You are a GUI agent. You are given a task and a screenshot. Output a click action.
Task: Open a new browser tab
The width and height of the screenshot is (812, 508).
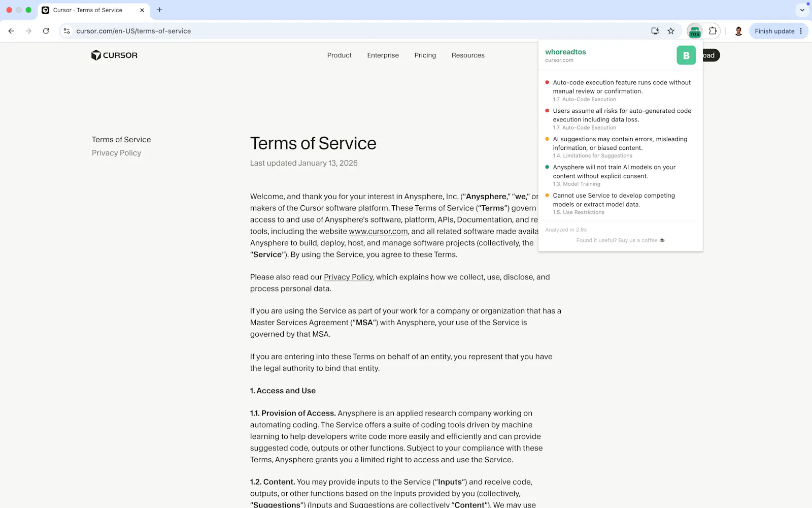pyautogui.click(x=159, y=10)
